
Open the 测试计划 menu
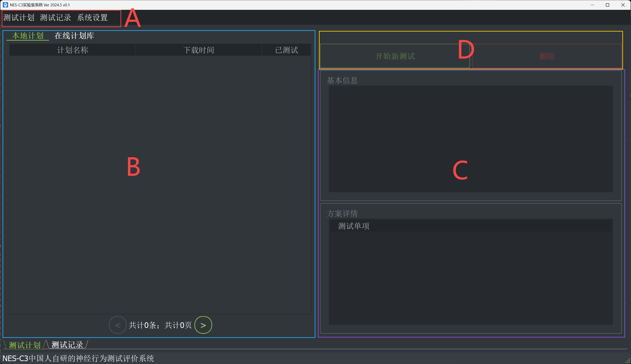(x=19, y=18)
